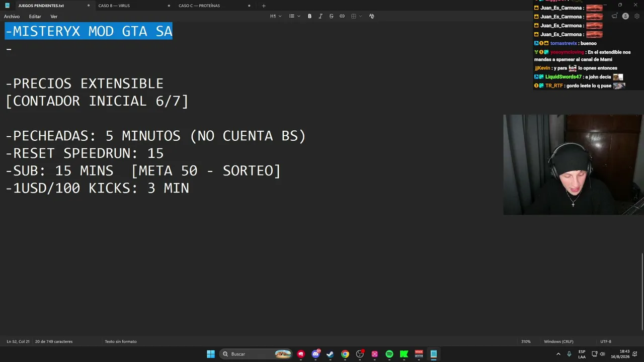Open the 310% zoom level indicator

[526, 341]
